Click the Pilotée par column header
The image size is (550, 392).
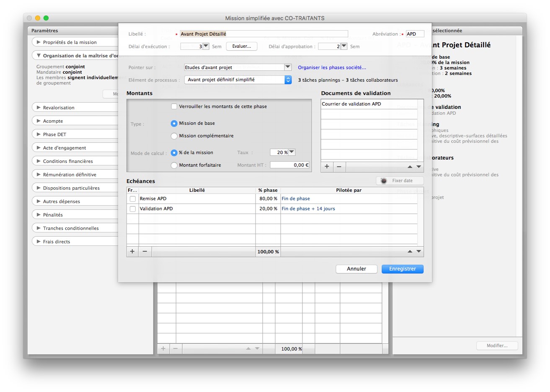[x=349, y=190]
